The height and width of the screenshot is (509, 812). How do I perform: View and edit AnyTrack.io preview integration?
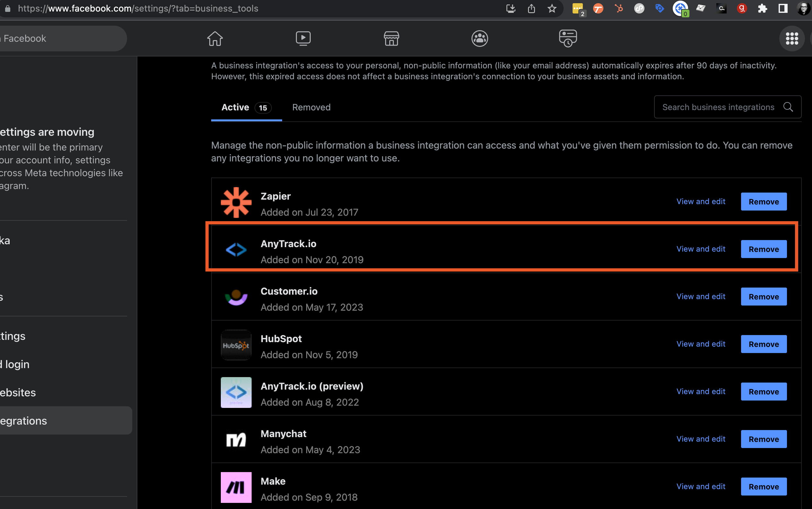pos(701,391)
